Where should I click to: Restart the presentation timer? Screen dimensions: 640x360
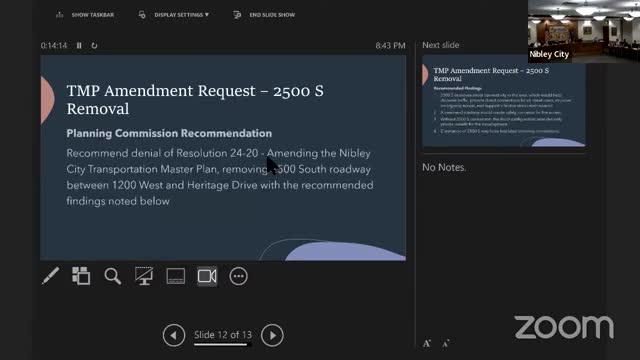94,45
